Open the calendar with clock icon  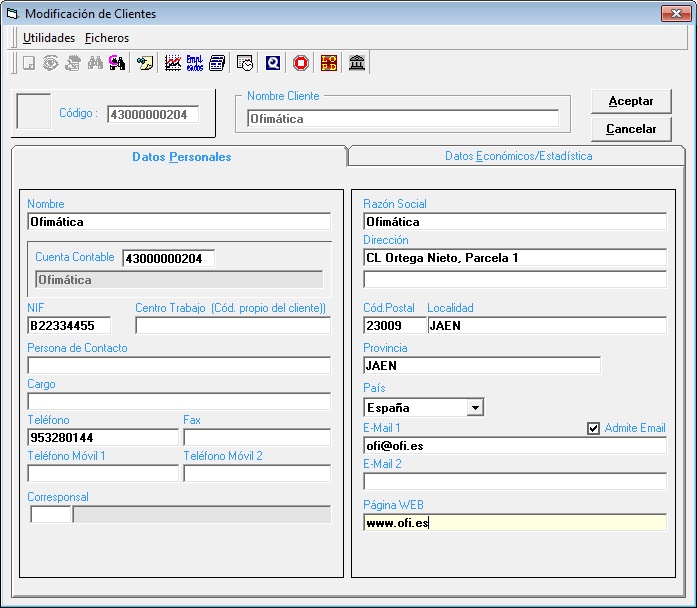(x=245, y=63)
